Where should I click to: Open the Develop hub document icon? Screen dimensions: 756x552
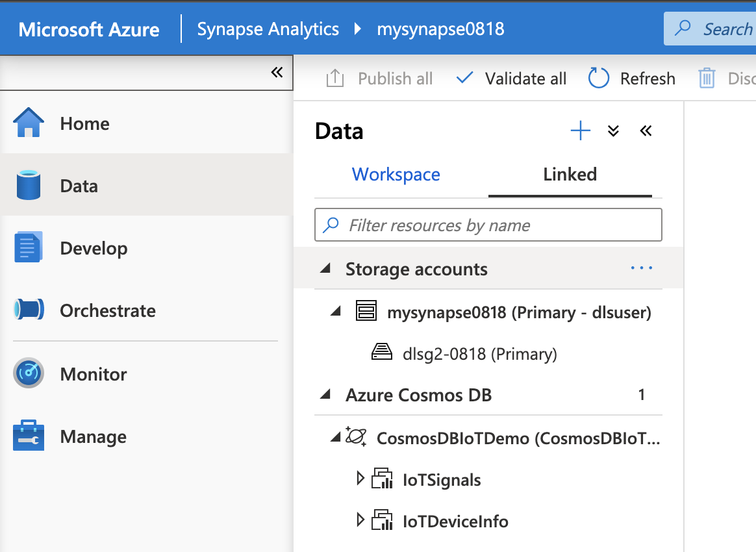coord(29,248)
